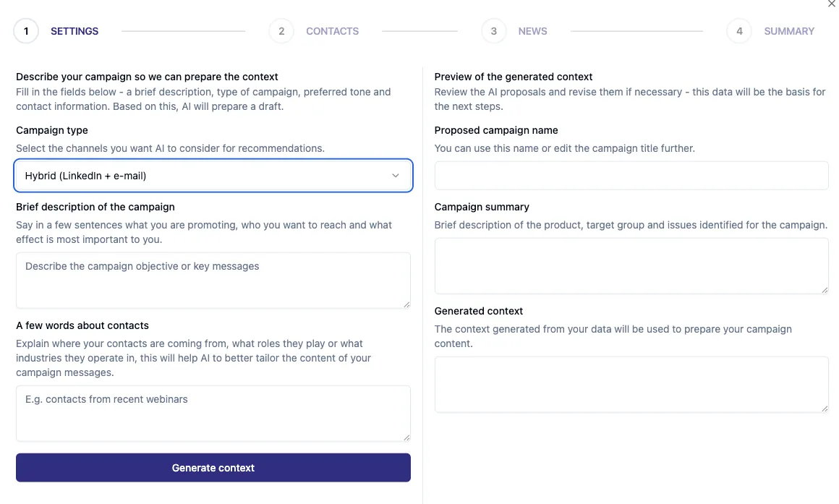Click the Campaign summary resize handle

pos(825,290)
